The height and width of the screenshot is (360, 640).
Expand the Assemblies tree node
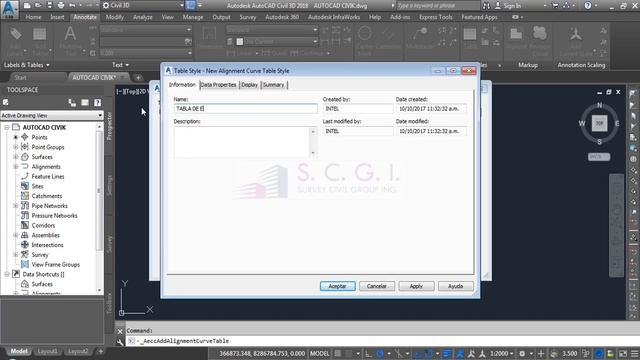tap(16, 235)
